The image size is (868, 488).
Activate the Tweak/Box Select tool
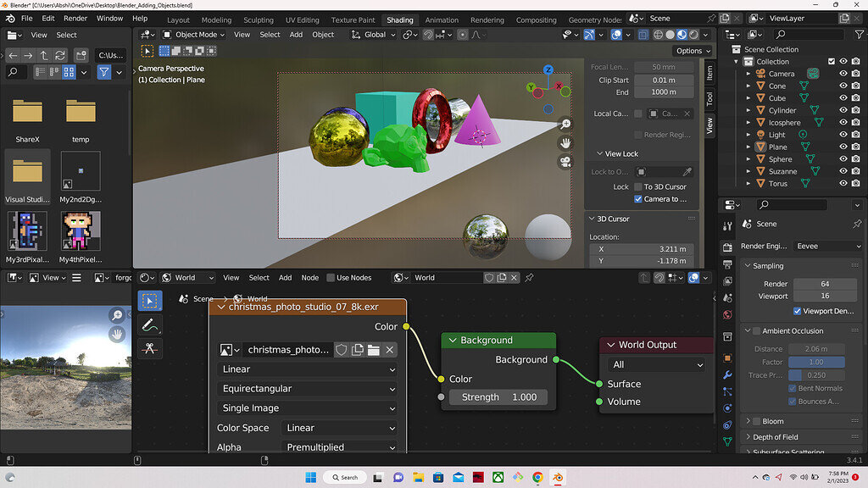[148, 301]
